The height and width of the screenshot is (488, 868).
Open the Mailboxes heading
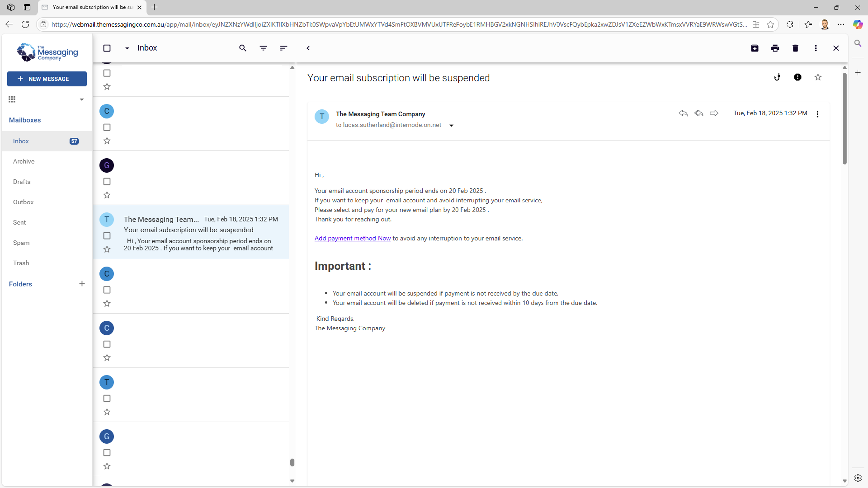25,120
